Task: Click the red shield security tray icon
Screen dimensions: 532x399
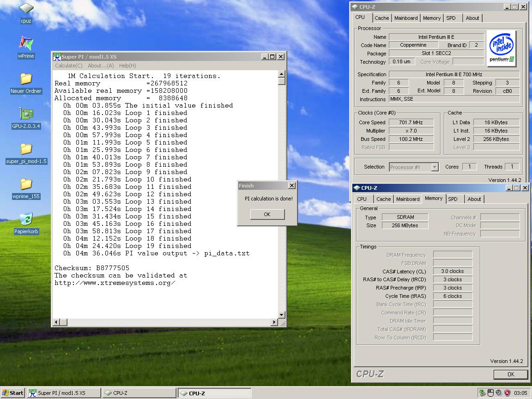Action: click(x=507, y=393)
